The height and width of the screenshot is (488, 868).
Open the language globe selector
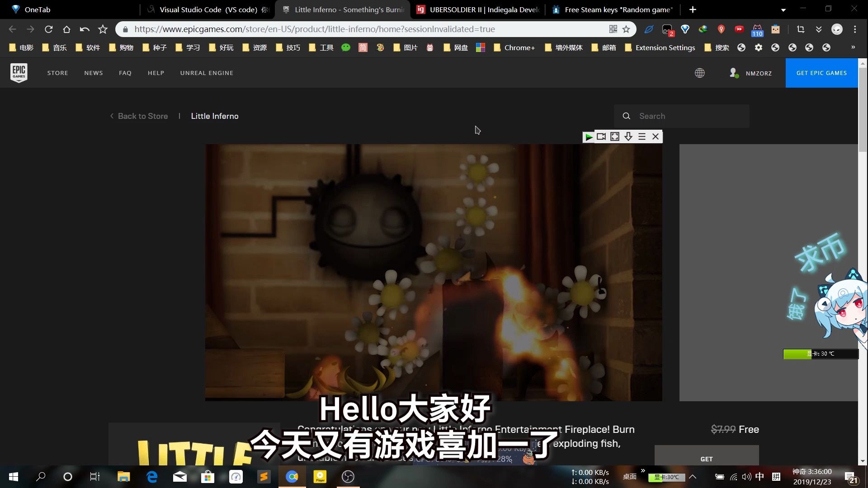coord(699,73)
